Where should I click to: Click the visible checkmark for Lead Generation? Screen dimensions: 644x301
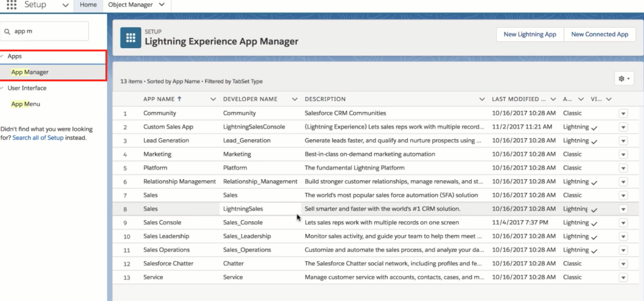coord(594,142)
